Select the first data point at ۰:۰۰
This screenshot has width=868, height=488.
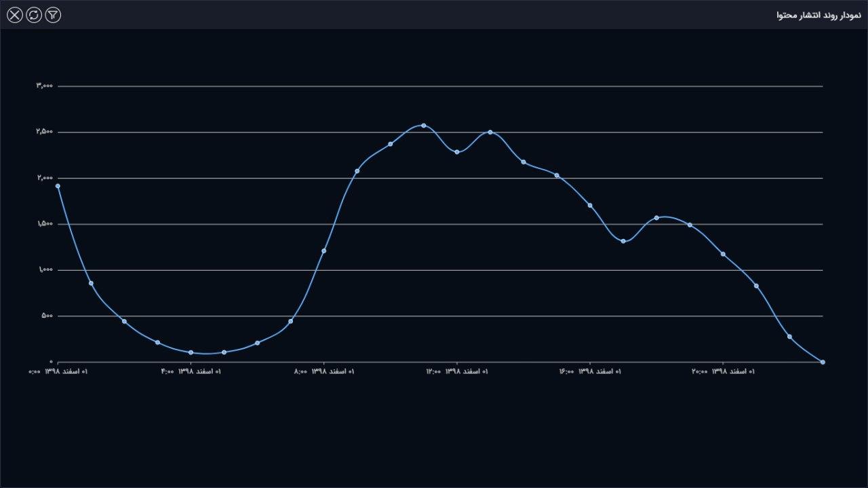pyautogui.click(x=58, y=186)
